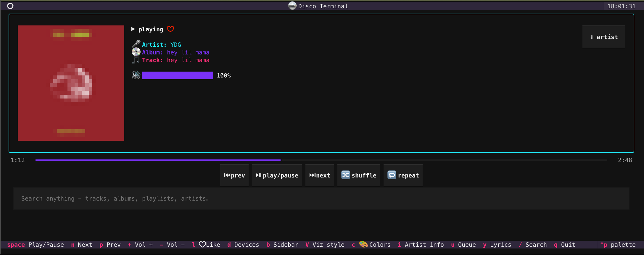Screen dimensions: 644x255
Task: Click the speaker volume icon
Action: coord(136,75)
